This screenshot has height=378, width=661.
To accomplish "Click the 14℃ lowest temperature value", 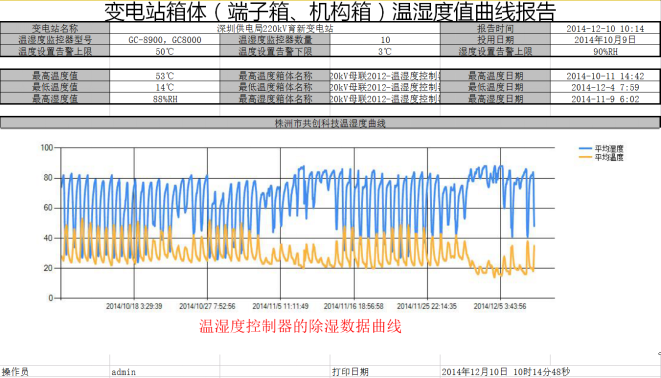I will (x=165, y=87).
